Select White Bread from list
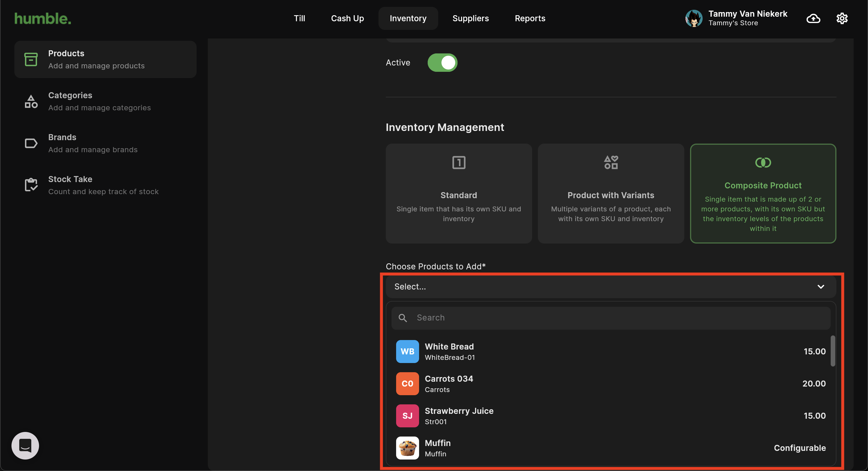Screen dimensions: 868x471 (x=611, y=351)
